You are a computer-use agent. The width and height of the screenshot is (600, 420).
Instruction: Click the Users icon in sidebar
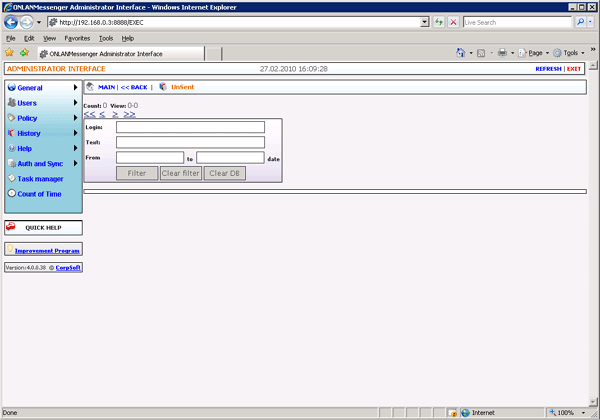[x=11, y=103]
